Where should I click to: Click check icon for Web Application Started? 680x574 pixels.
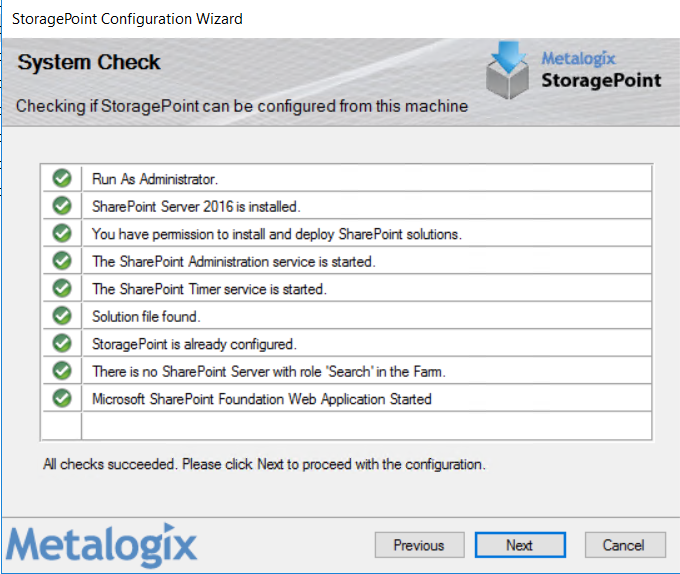click(x=62, y=398)
